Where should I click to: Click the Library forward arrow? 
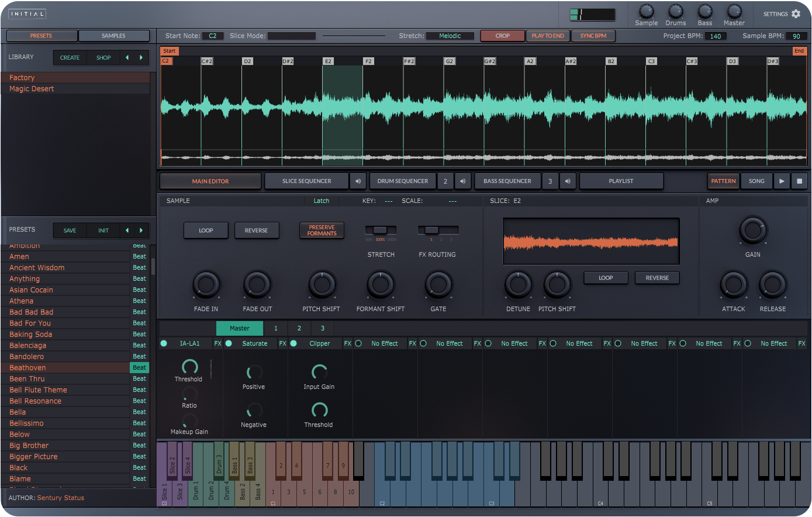(140, 57)
